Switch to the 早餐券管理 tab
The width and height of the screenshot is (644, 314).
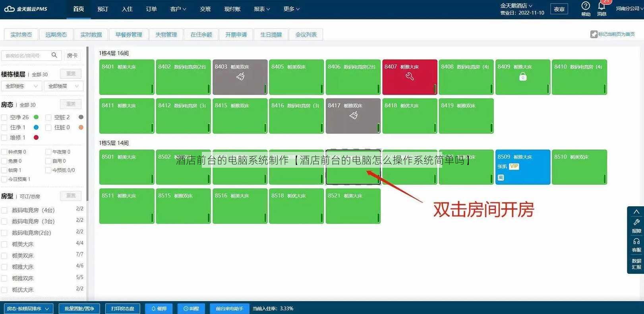[x=129, y=35]
